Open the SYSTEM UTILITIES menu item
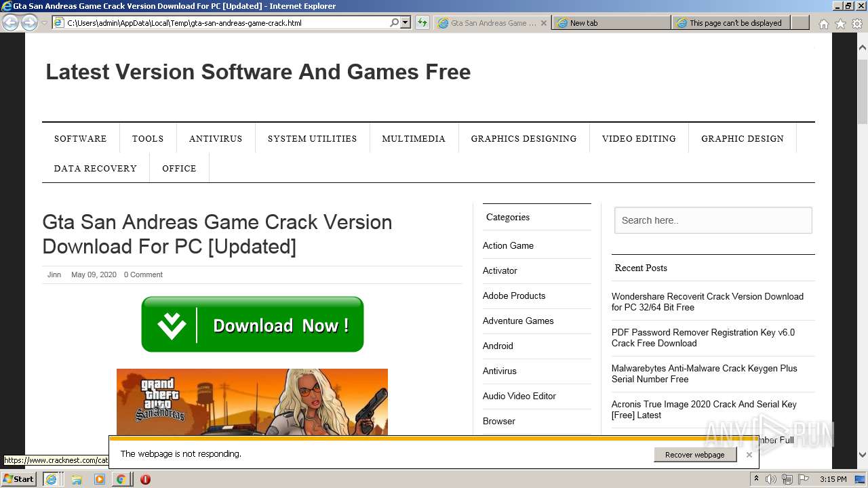 [x=312, y=138]
